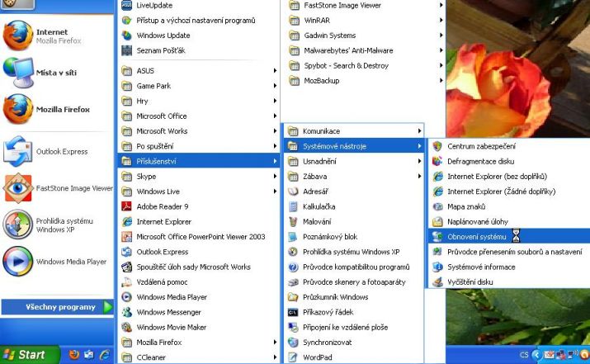Expand the Komunikace submenu
The image size is (590, 364).
[x=354, y=131]
